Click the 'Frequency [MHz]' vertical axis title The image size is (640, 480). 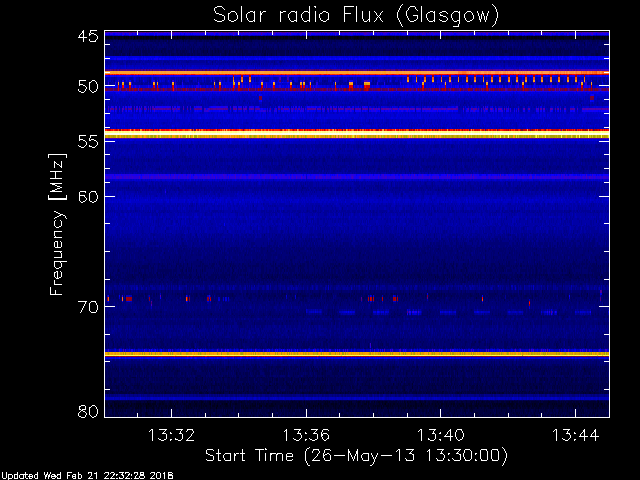click(57, 224)
